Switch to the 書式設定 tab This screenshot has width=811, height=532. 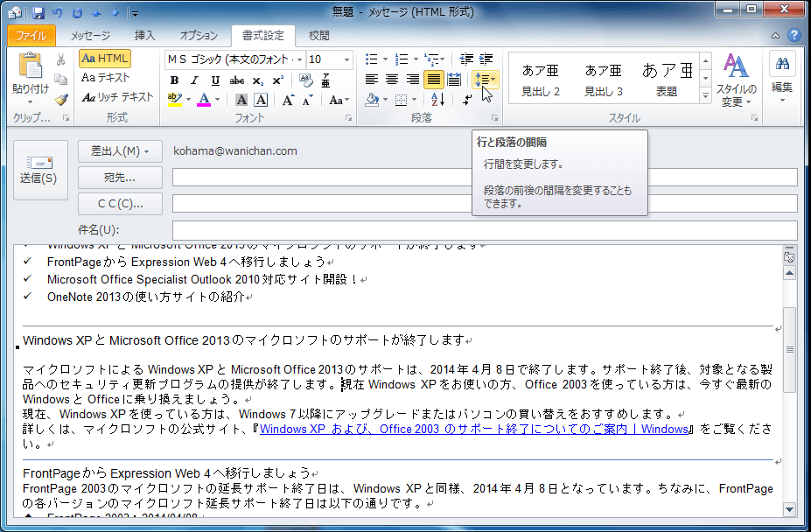(x=263, y=35)
